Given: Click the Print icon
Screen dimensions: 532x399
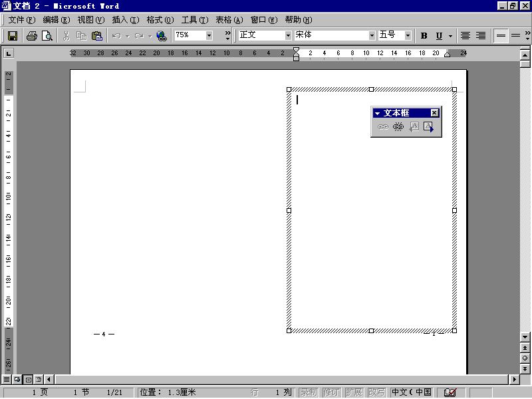Looking at the screenshot, I should pyautogui.click(x=32, y=36).
